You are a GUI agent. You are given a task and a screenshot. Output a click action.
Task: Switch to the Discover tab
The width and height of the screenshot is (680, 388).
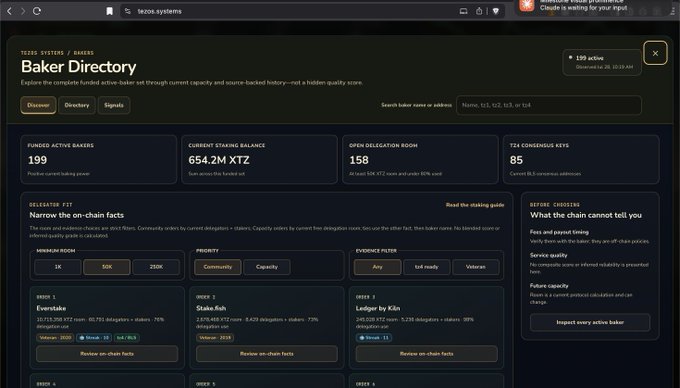pyautogui.click(x=38, y=105)
